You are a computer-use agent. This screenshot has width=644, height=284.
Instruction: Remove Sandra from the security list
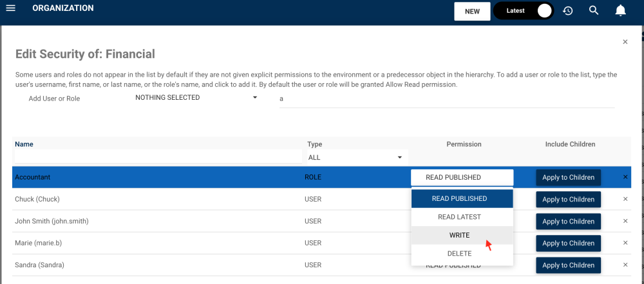point(625,265)
